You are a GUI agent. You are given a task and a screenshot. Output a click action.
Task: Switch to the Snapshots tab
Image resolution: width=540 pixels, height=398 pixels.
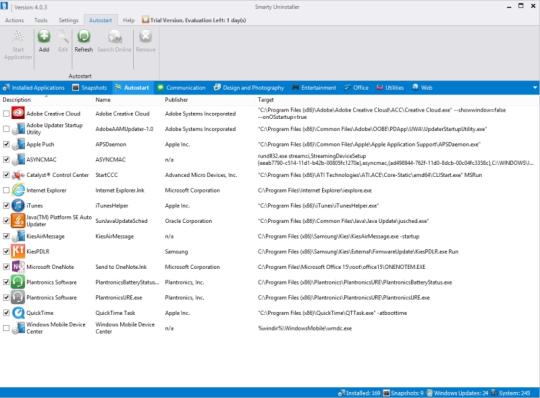pos(90,88)
